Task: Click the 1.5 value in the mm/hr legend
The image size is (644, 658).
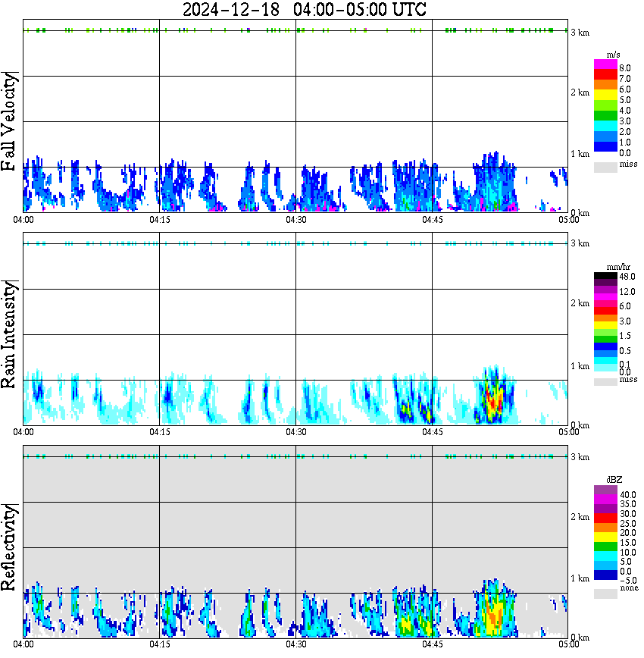Action: (625, 336)
